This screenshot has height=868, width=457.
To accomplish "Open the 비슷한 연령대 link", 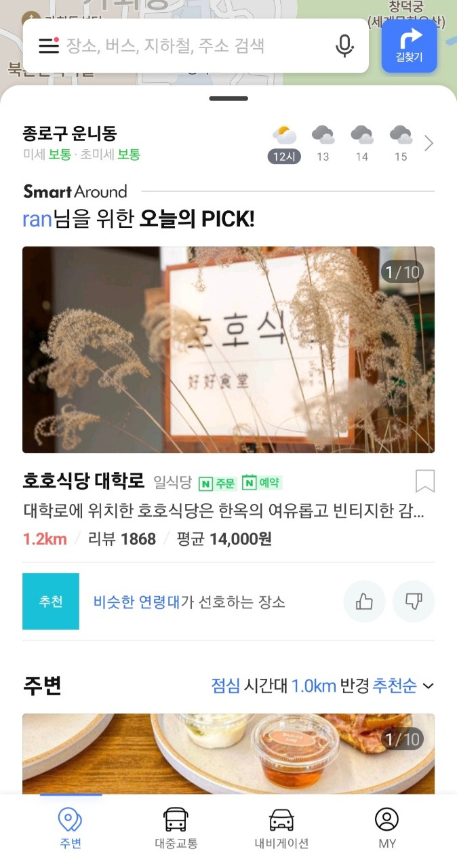I will [136, 601].
